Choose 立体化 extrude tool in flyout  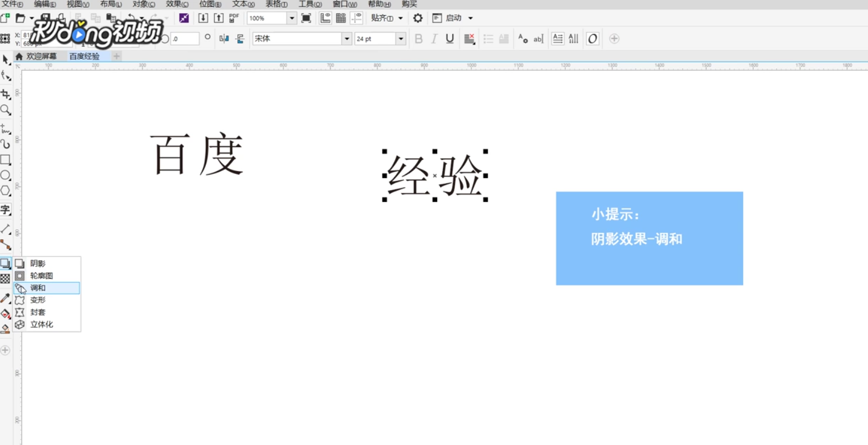pyautogui.click(x=47, y=325)
